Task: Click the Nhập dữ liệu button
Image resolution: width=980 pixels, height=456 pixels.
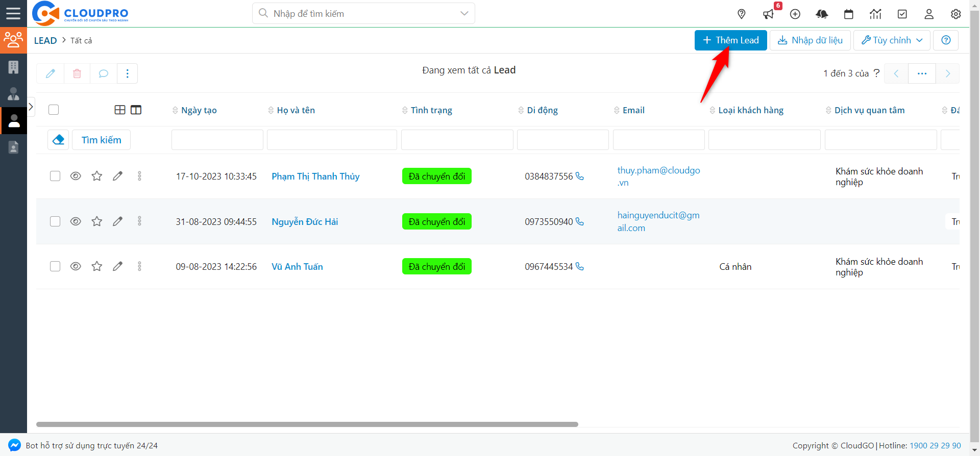Action: (x=810, y=40)
